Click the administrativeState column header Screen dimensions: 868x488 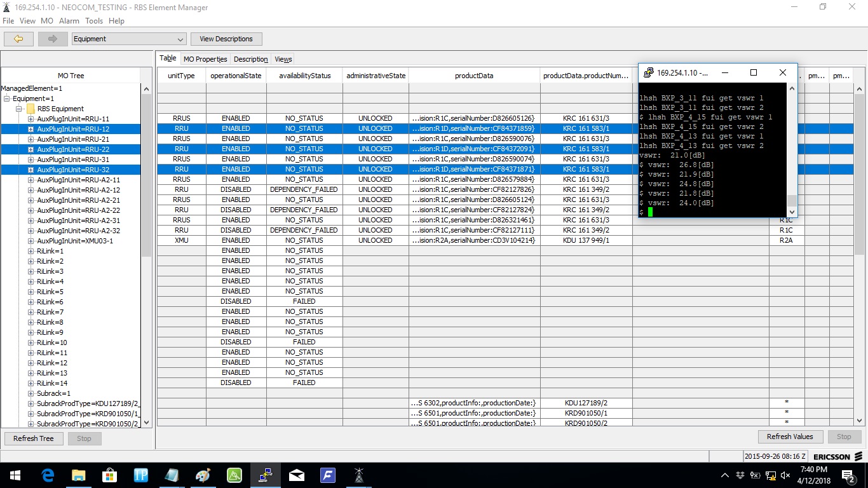point(376,76)
